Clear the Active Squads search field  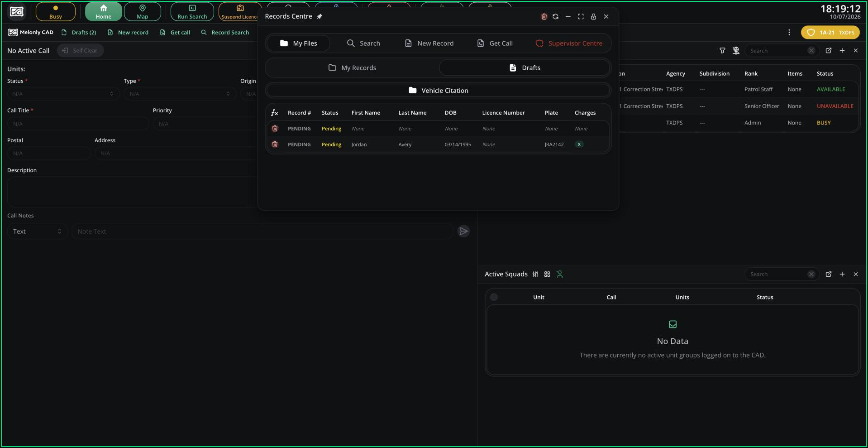[811, 275]
